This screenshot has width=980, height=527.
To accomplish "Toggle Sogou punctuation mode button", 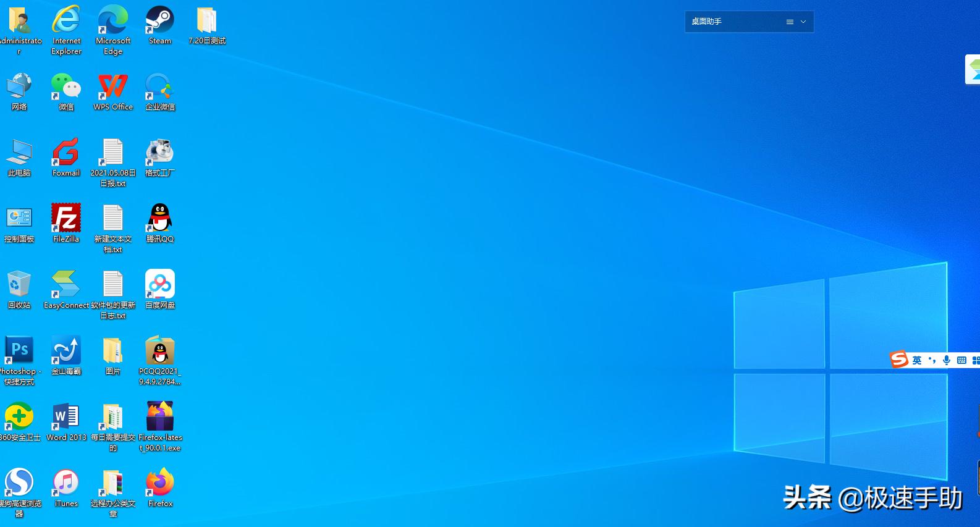I will pos(932,360).
